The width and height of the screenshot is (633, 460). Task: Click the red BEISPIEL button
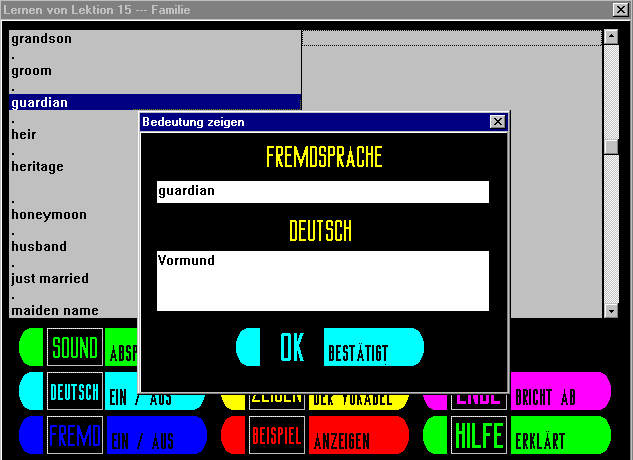pos(276,436)
